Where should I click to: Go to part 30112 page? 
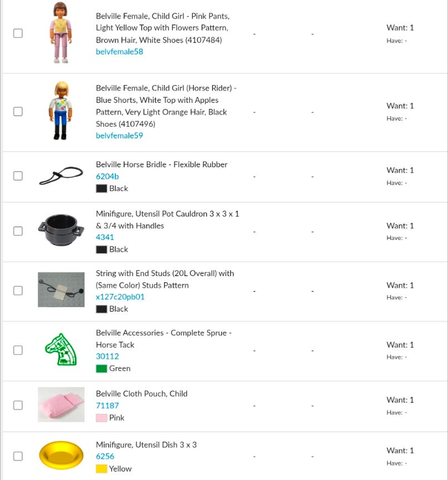[x=107, y=357]
